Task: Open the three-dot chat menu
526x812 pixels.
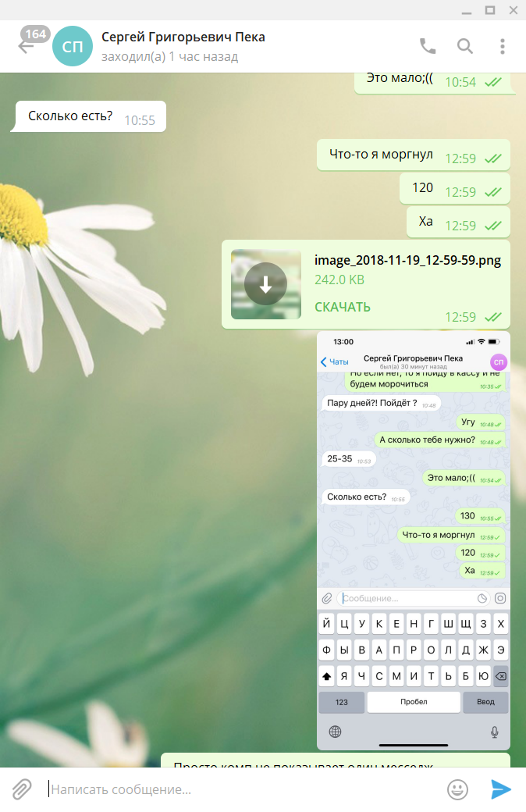Action: point(502,46)
